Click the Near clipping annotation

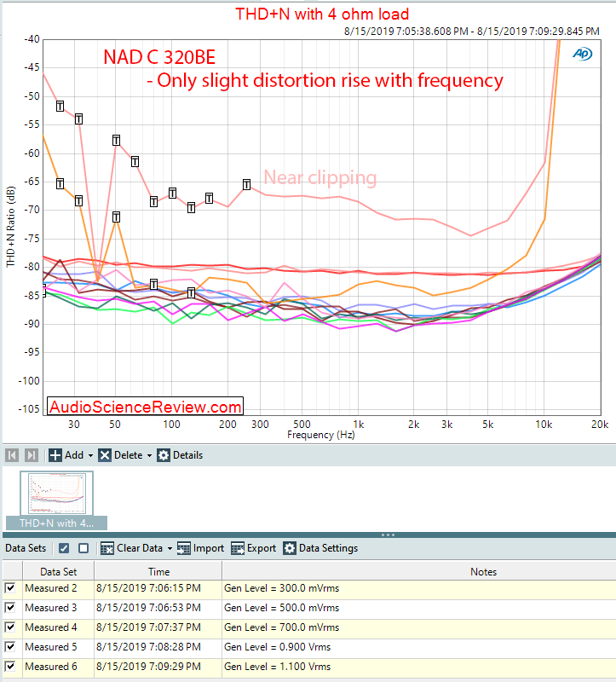pyautogui.click(x=320, y=177)
